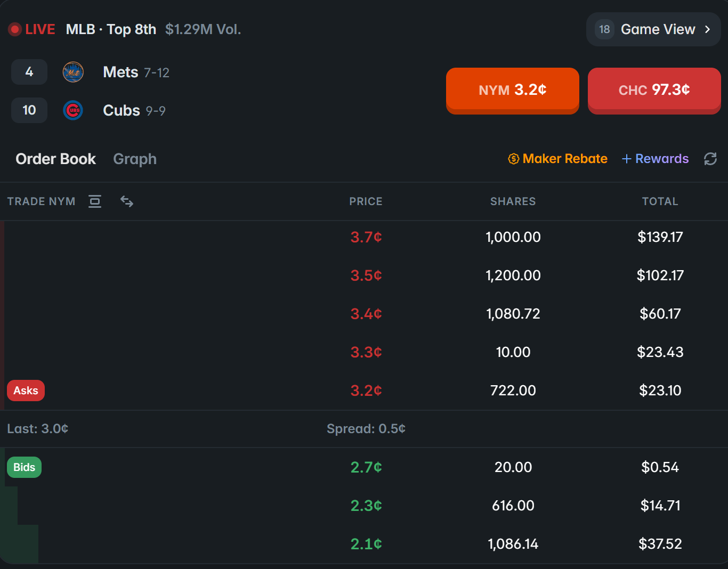Screen dimensions: 728x569
Task: Buy NYM at 3.2¢
Action: pyautogui.click(x=513, y=90)
